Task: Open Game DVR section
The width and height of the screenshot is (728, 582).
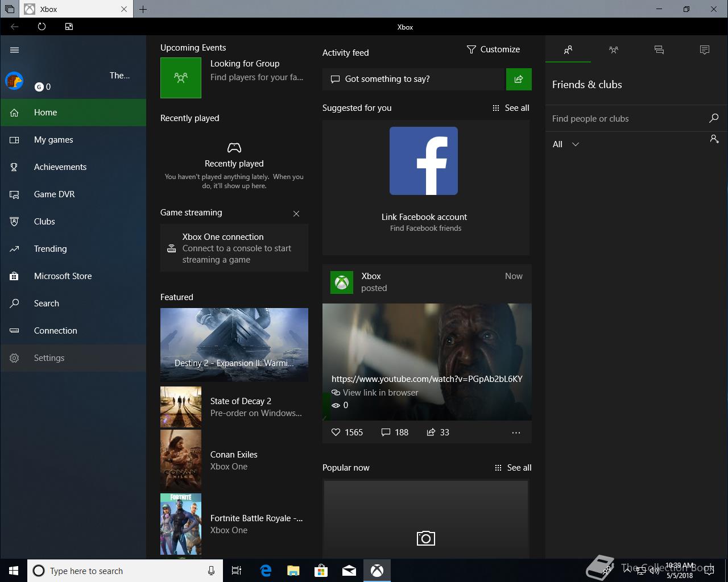Action: point(73,194)
